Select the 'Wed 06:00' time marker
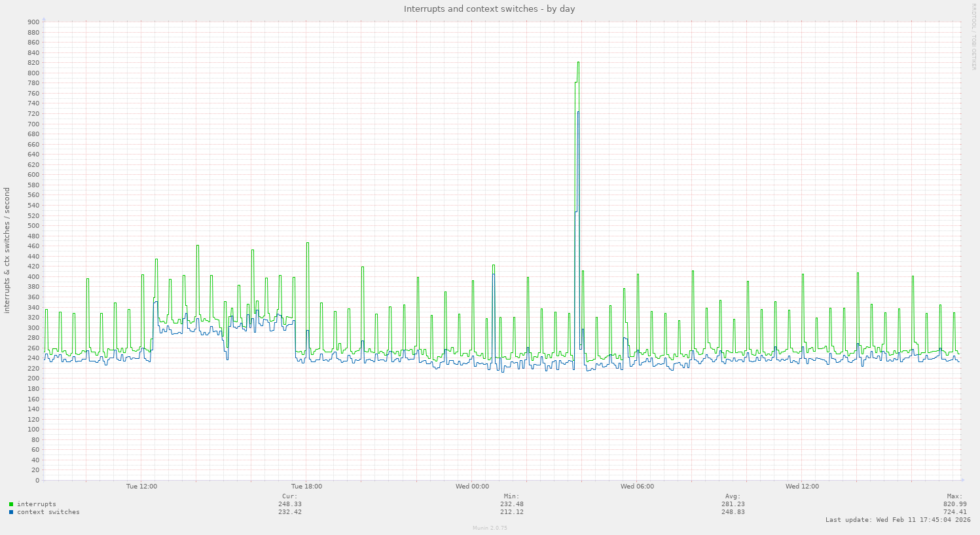This screenshot has width=980, height=535. coord(637,487)
